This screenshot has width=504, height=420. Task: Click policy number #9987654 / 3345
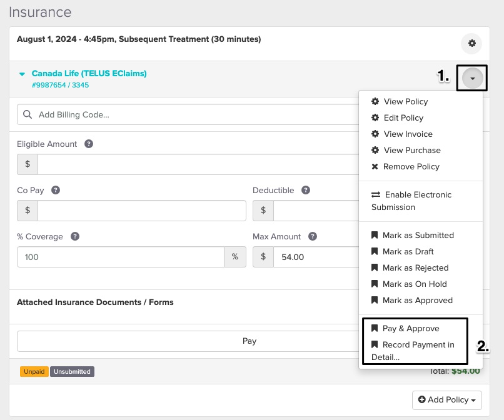pyautogui.click(x=60, y=85)
